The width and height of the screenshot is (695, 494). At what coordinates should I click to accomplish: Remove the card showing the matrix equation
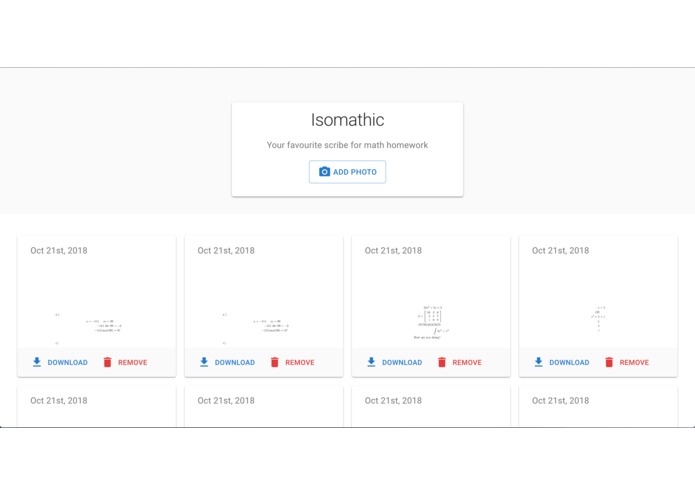[460, 362]
